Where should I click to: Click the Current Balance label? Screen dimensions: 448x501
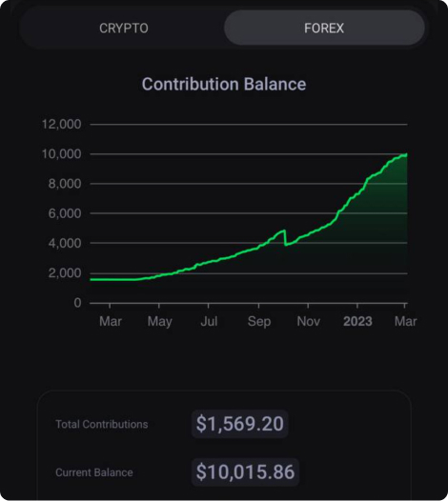(94, 472)
